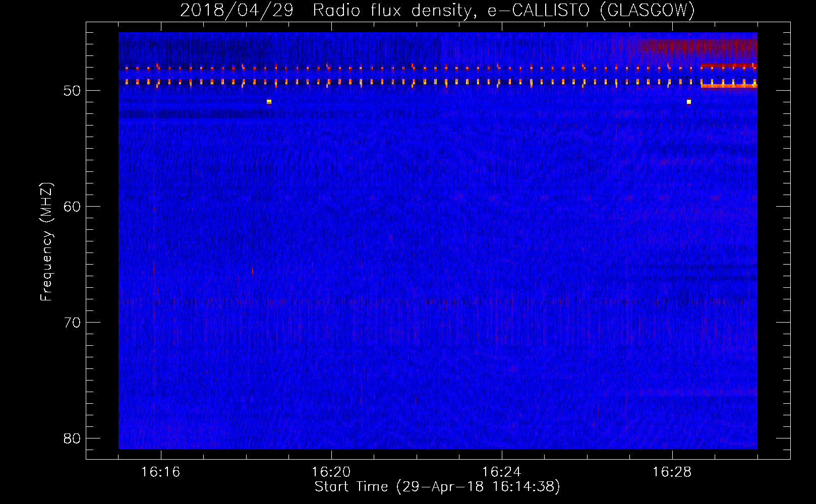Viewport: 816px width, 504px height.
Task: Click the 16:28 time tick label
Action: click(672, 472)
